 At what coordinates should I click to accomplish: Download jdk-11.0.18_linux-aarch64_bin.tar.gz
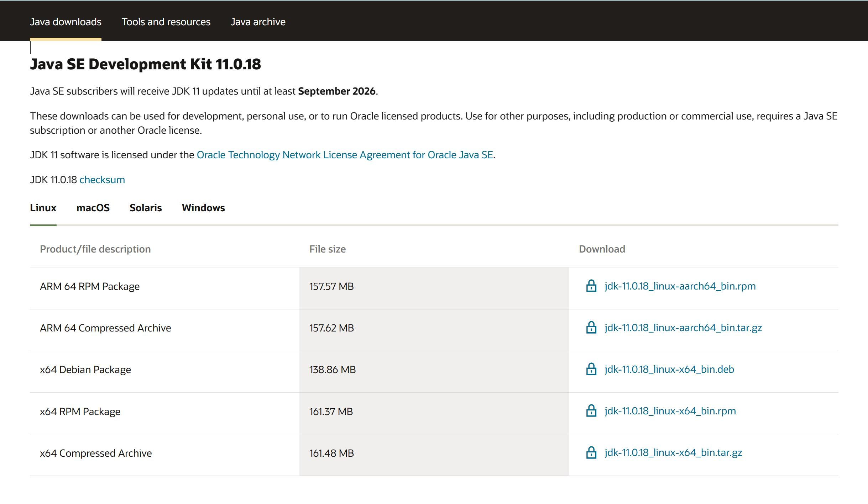tap(683, 328)
